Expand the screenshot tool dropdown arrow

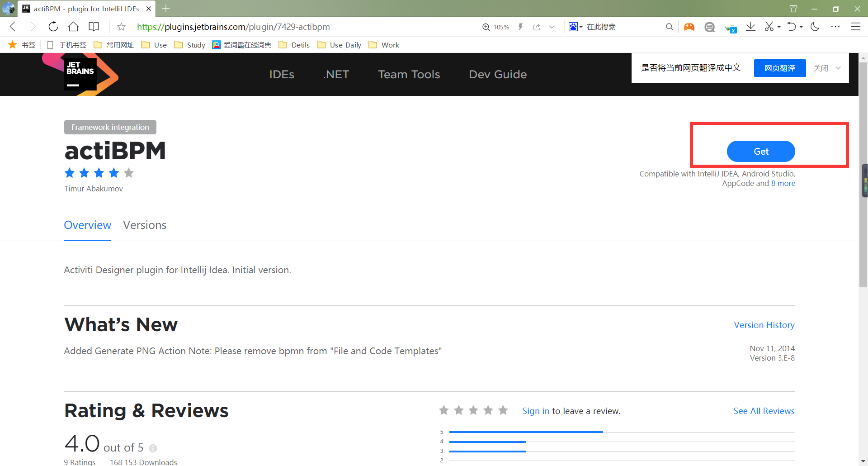[779, 27]
